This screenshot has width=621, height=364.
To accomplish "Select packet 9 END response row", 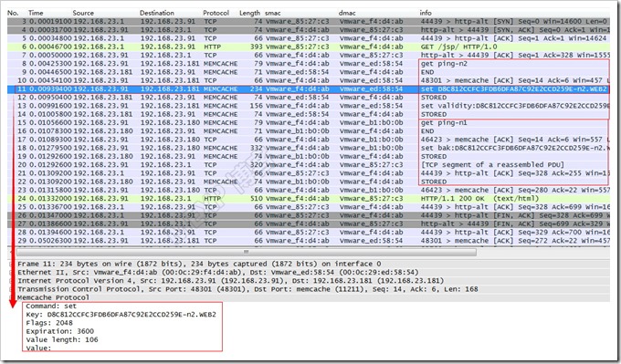I will click(x=309, y=72).
